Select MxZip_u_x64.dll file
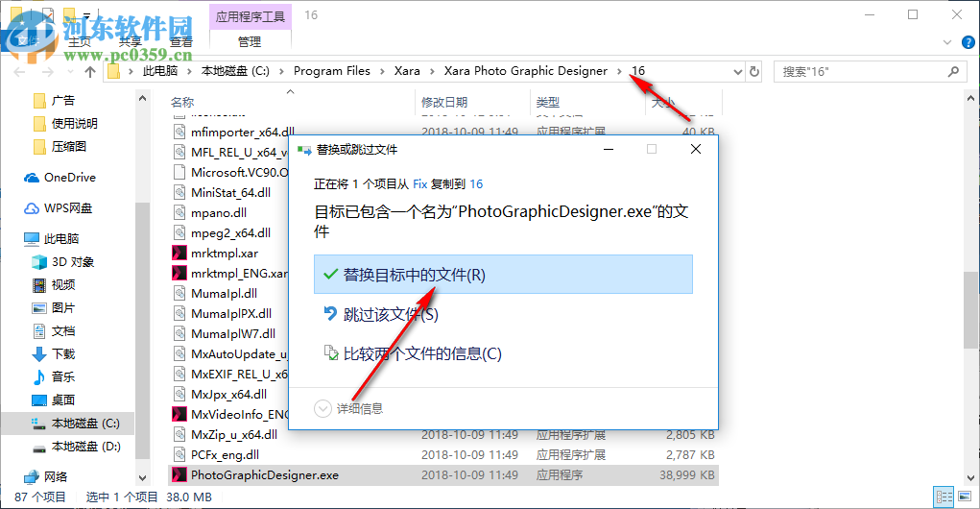Viewport: 980px width, 509px height. pos(234,434)
